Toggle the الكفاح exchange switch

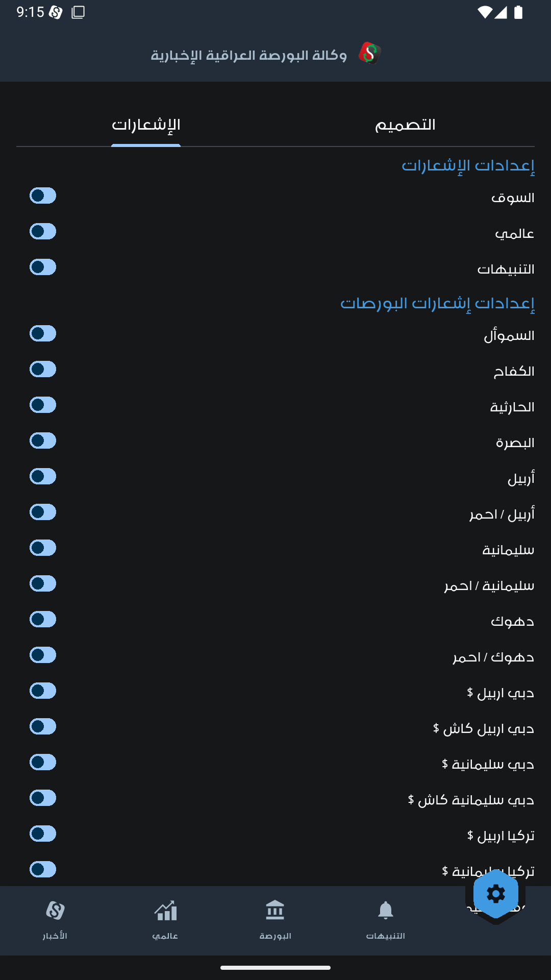pyautogui.click(x=43, y=369)
